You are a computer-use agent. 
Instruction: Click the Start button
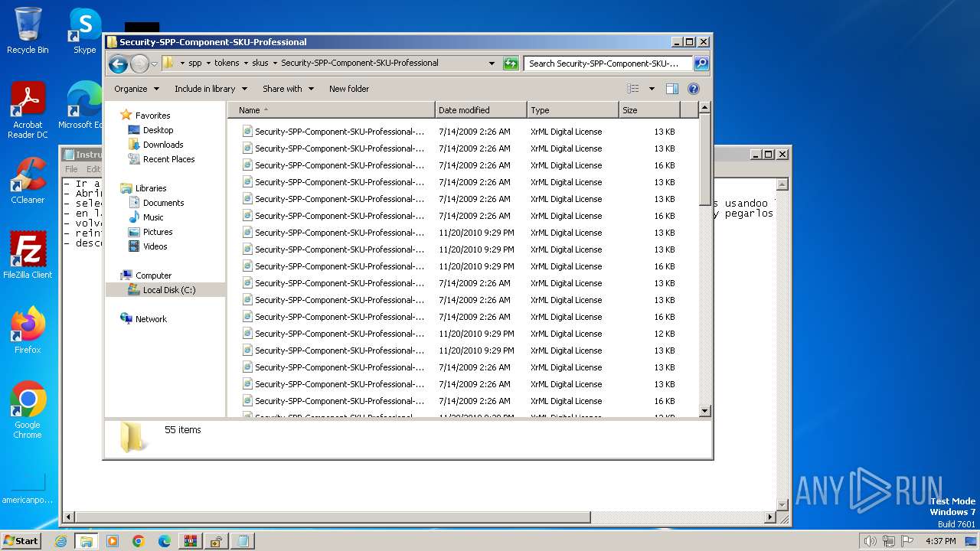point(21,540)
